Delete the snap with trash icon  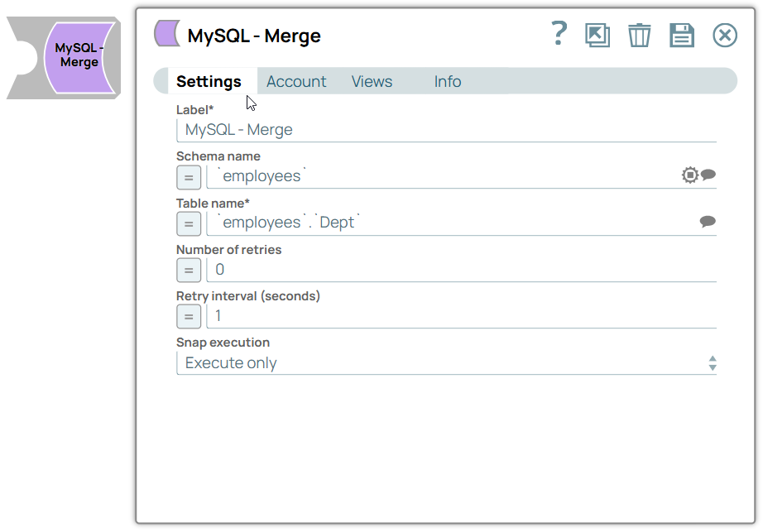pos(639,35)
